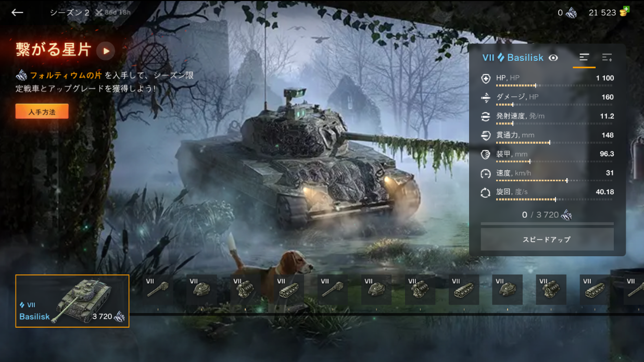Click the gold coins icon with plus
This screenshot has height=362, width=644.
[x=624, y=12]
